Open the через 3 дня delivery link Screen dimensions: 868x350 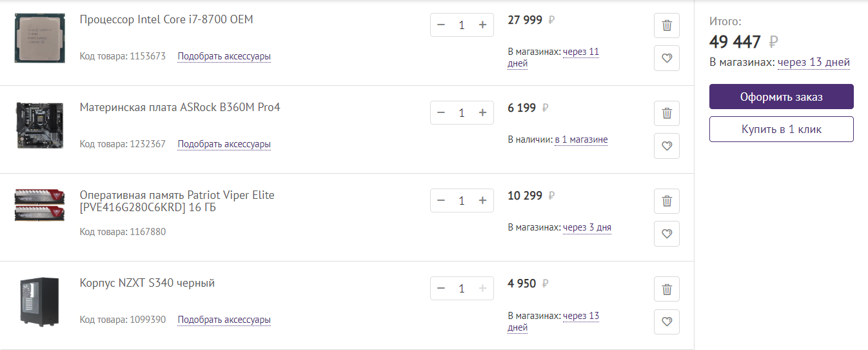pos(587,227)
